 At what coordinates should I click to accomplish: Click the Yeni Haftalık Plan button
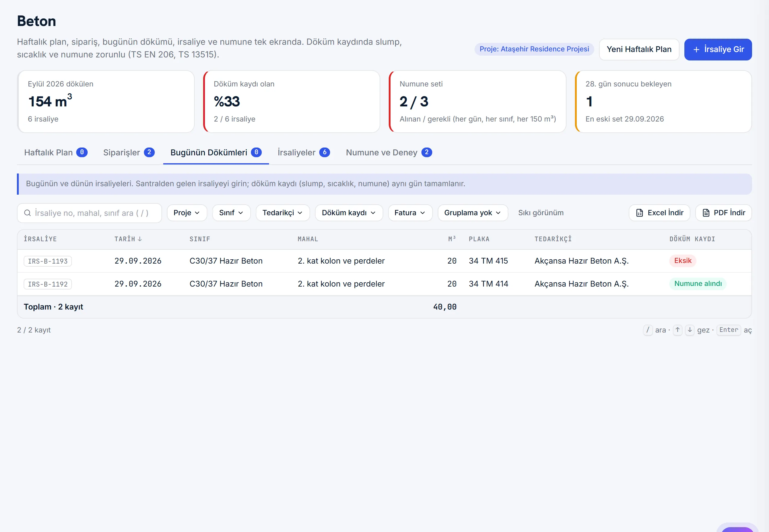(x=639, y=49)
